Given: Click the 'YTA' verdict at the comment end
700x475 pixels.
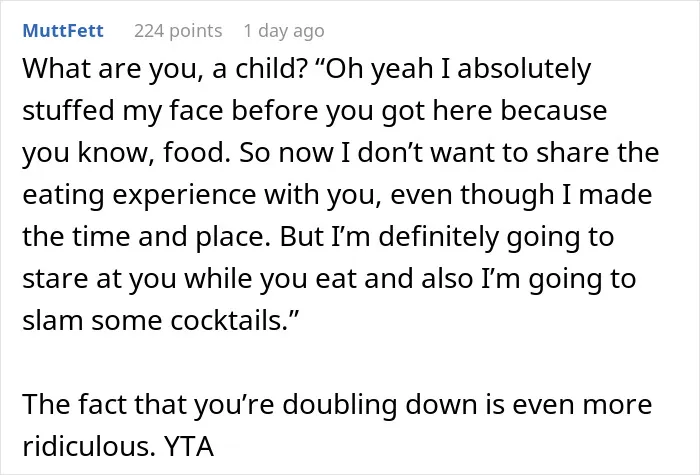Looking at the screenshot, I should click(189, 446).
